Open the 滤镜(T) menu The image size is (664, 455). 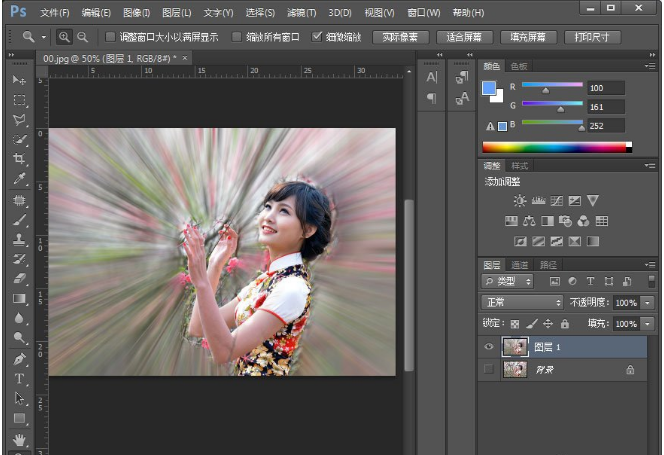tap(301, 13)
